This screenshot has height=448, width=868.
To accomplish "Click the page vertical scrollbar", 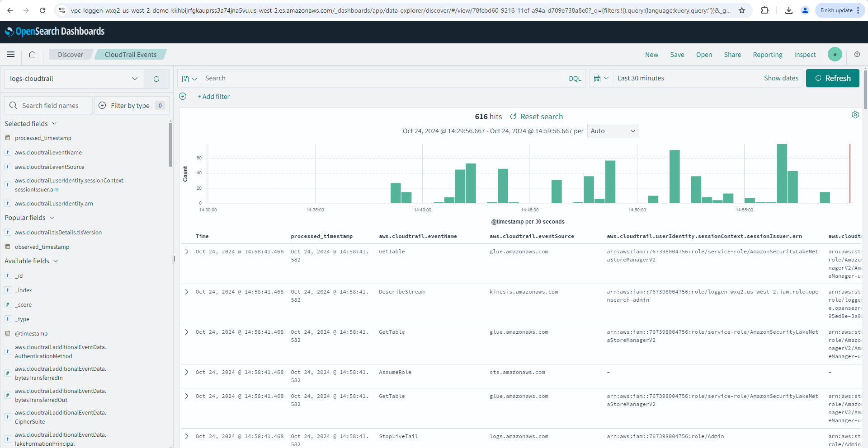I will click(x=865, y=89).
